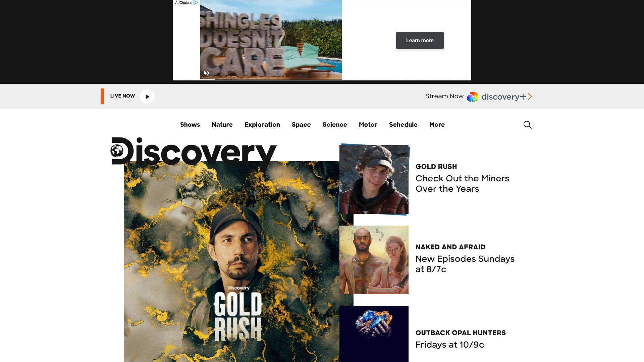Image resolution: width=644 pixels, height=362 pixels.
Task: Click the discovery+ globe logo
Action: tap(473, 97)
